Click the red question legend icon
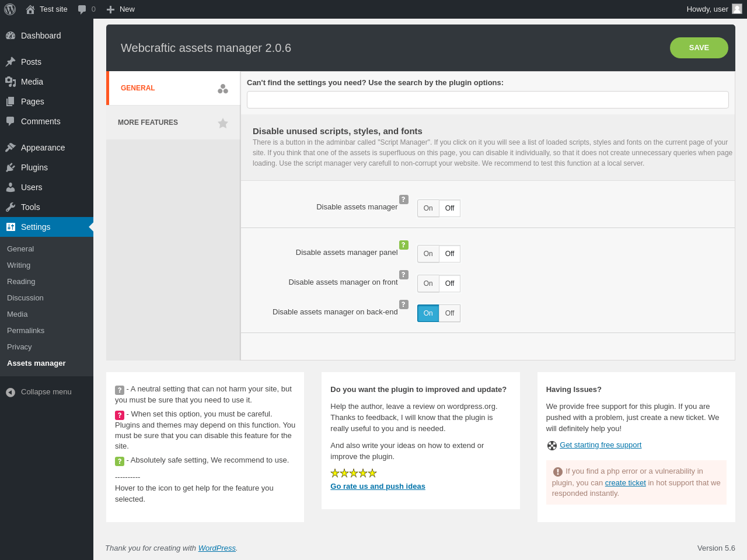This screenshot has height=560, width=747. tap(120, 415)
